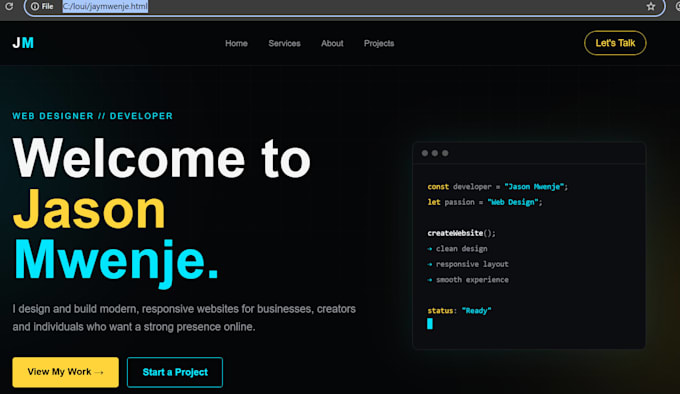This screenshot has height=394, width=680.
Task: Click the Welcome to heading text
Action: tap(162, 159)
